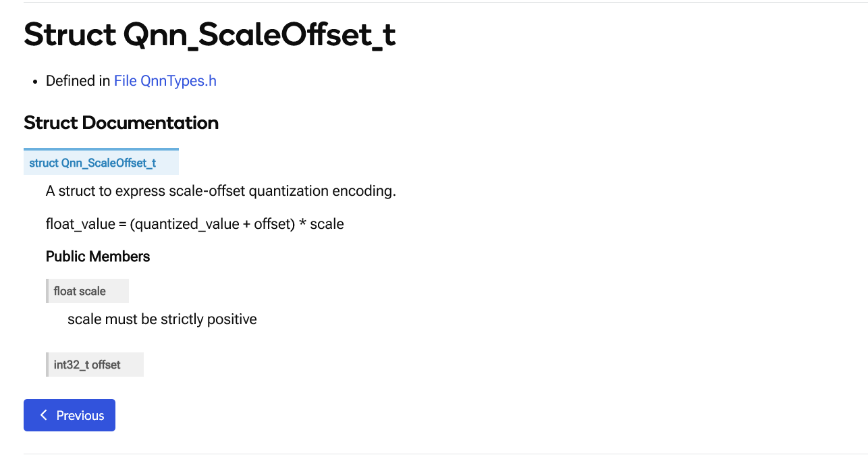Click the word 'struct' in the signature
Viewport: 868px width, 455px height.
coord(44,163)
